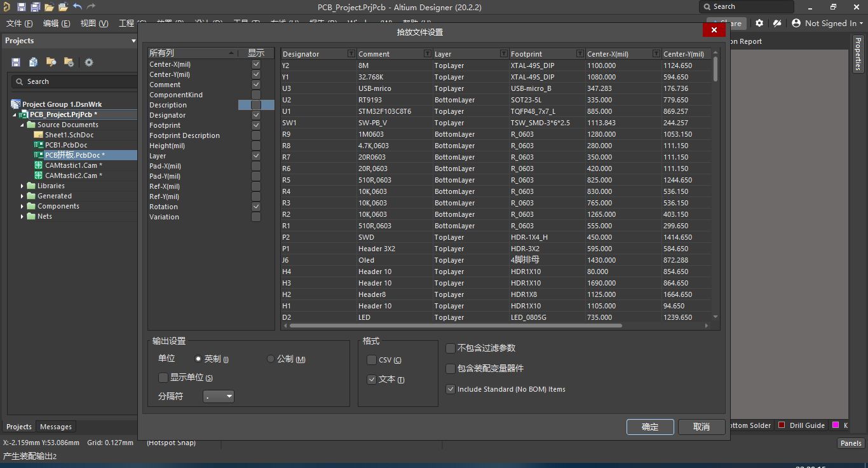
Task: Click the notifications off icon in top bar
Action: click(x=777, y=23)
